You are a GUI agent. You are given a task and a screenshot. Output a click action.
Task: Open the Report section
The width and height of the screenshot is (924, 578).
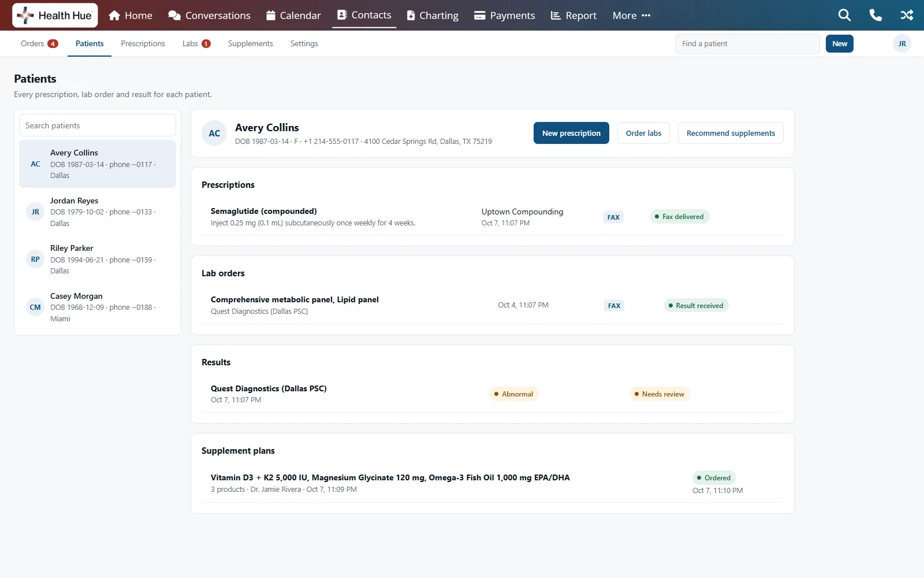[x=573, y=16]
